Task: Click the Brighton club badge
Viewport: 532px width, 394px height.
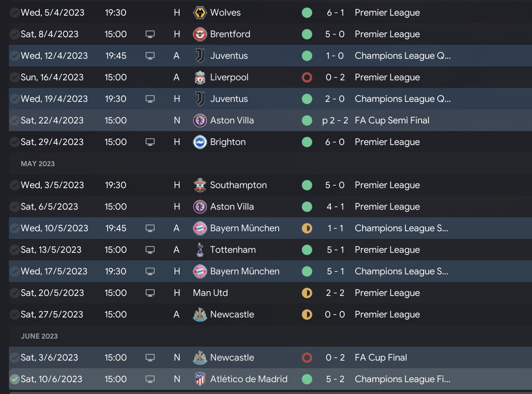Action: point(200,142)
